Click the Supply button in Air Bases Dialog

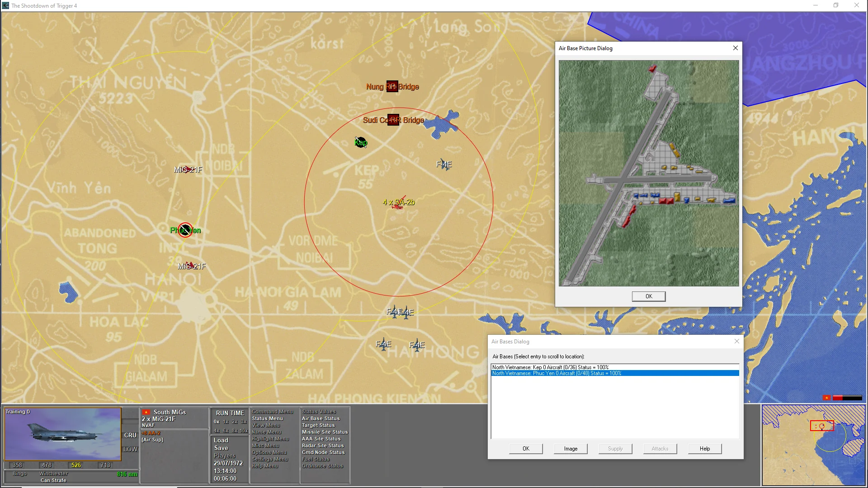[x=615, y=449]
